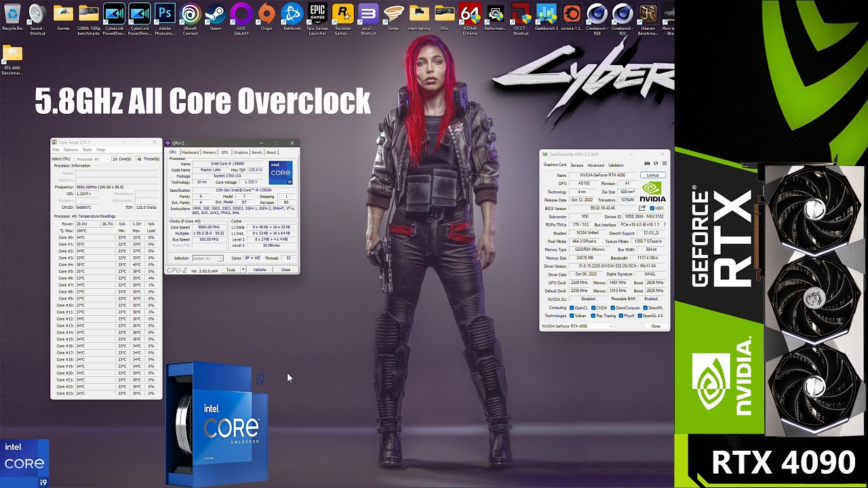This screenshot has height=488, width=868.
Task: Open Core Temp File menu
Action: click(56, 150)
